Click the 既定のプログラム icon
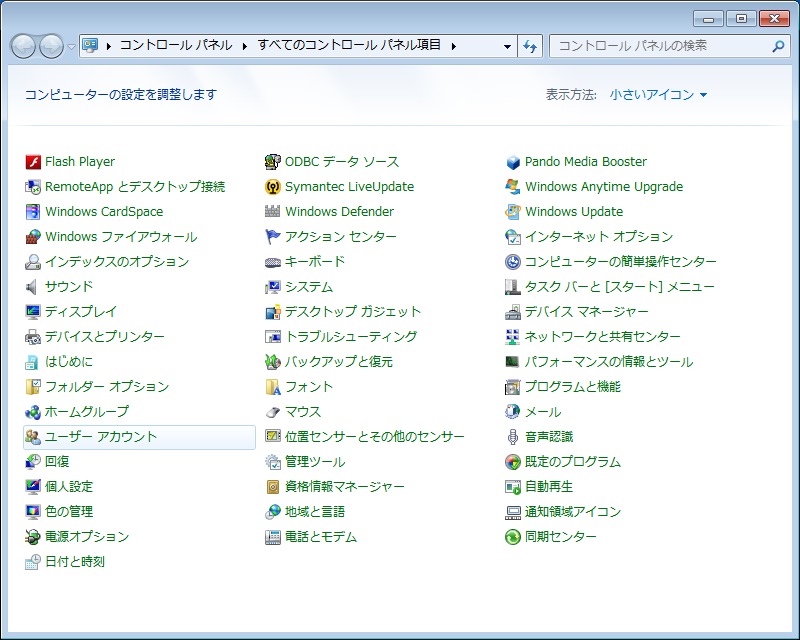This screenshot has width=800, height=640. 513,462
